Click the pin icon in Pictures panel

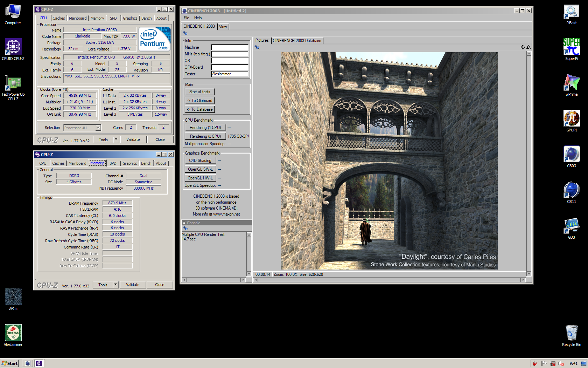tap(257, 47)
